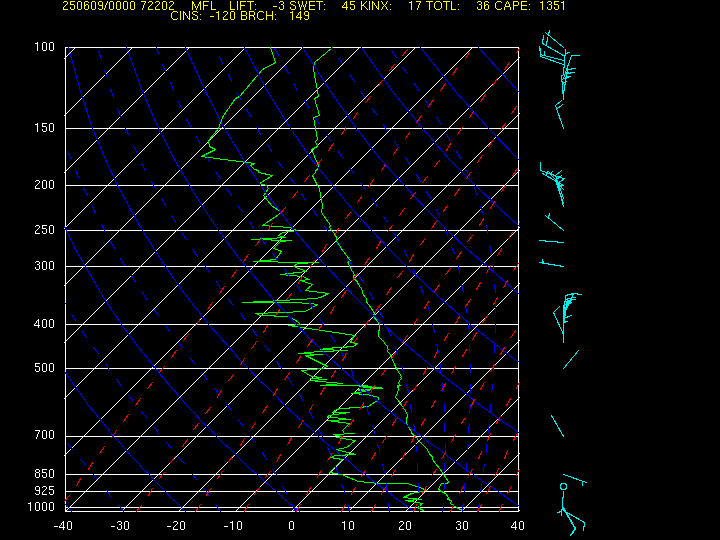Image resolution: width=720 pixels, height=540 pixels.
Task: Click the 700 pressure level label
Action: coord(45,435)
